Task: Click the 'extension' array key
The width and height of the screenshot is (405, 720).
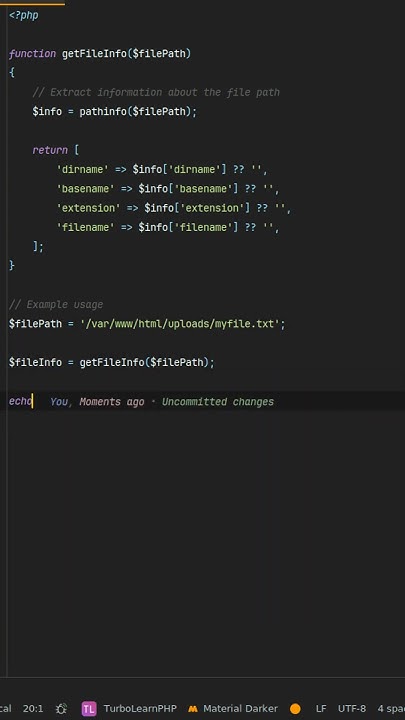Action: coord(88,208)
